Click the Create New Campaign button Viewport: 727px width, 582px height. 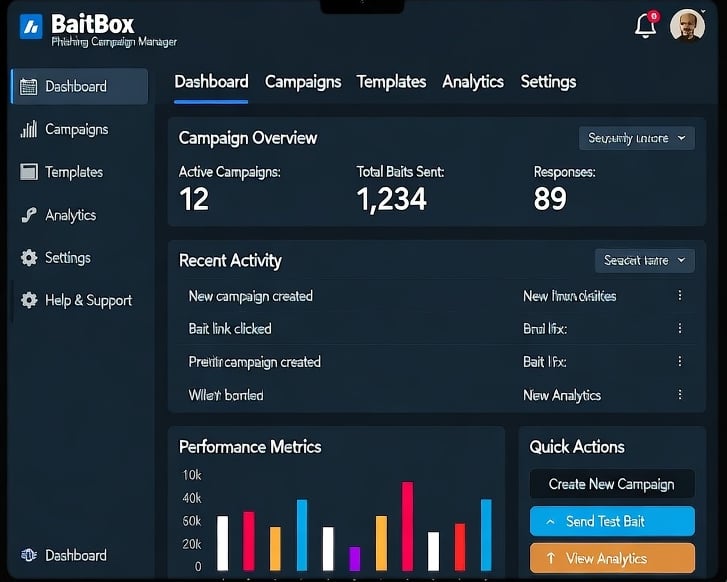tap(612, 484)
